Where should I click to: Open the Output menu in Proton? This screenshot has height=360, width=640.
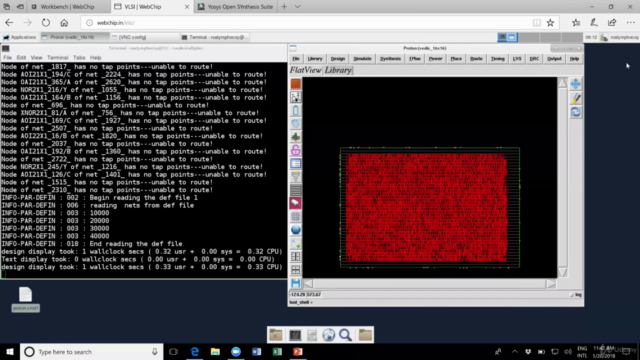554,59
